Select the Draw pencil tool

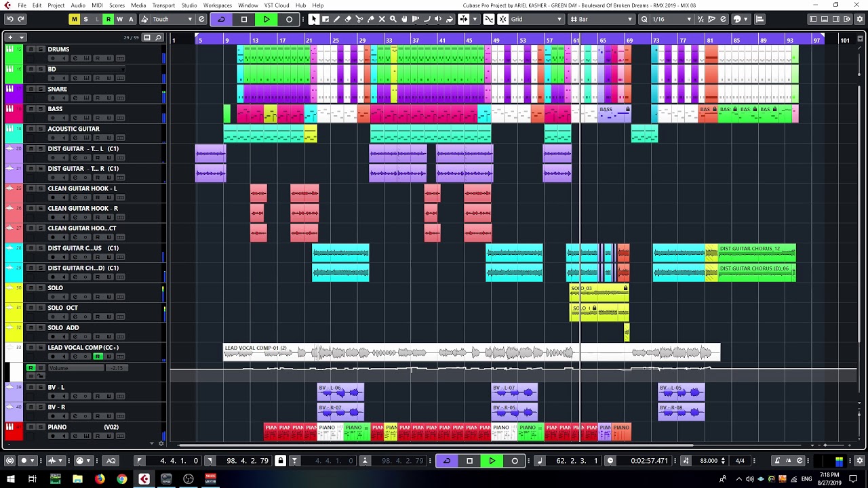click(336, 19)
